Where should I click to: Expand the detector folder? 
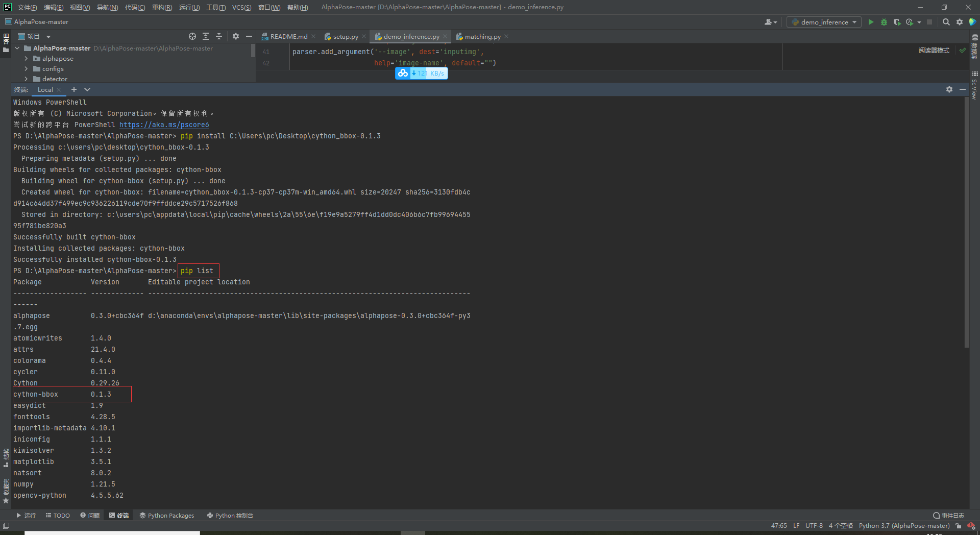point(26,79)
